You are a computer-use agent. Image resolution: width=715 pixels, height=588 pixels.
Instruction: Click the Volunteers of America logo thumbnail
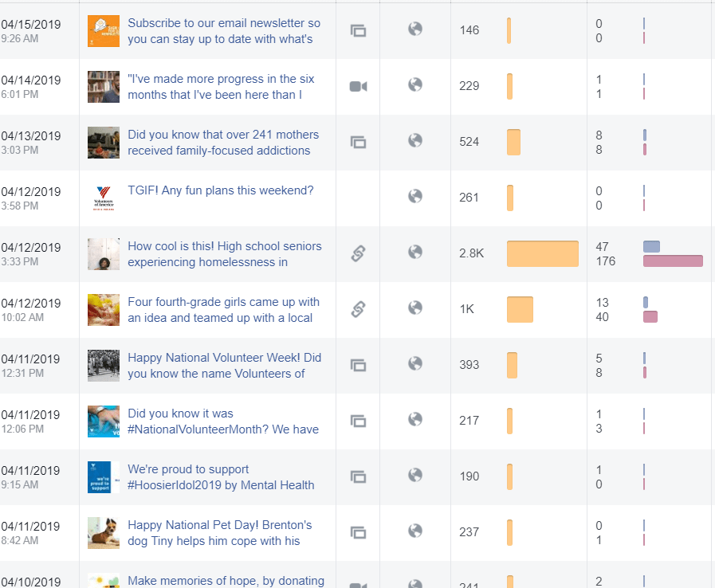[x=104, y=198]
